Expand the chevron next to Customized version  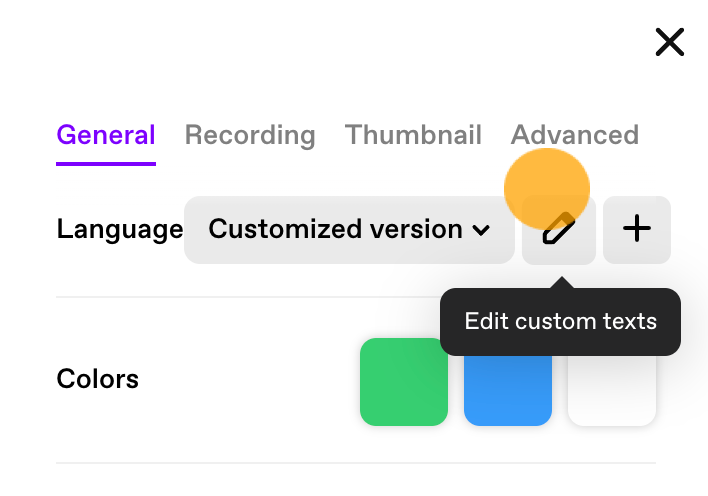pyautogui.click(x=481, y=230)
